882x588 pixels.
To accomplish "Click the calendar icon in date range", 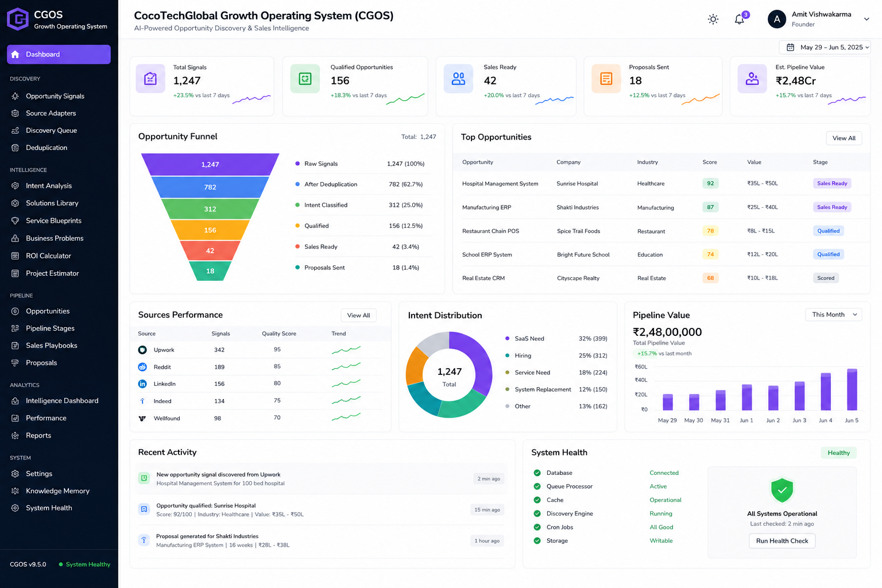I will (790, 47).
